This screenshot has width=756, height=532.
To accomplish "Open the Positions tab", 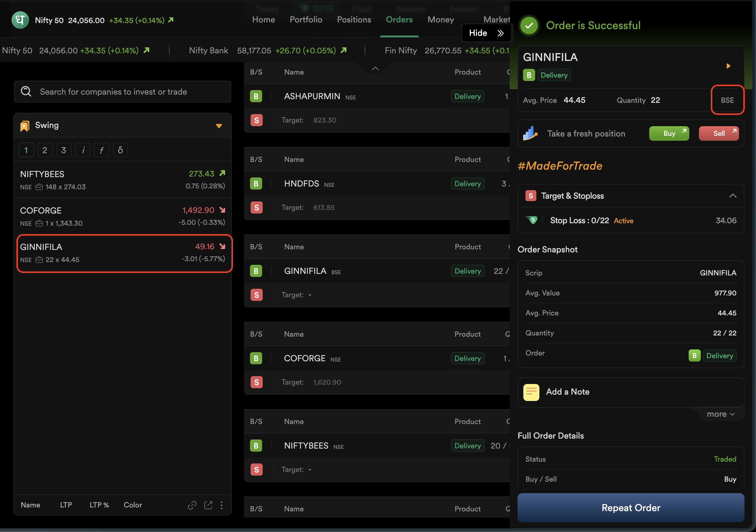I will click(x=354, y=20).
